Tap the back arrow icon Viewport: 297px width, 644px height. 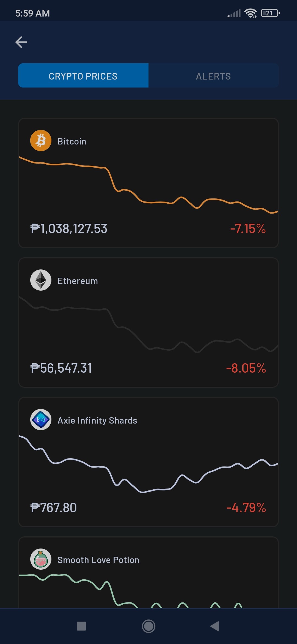tap(21, 42)
